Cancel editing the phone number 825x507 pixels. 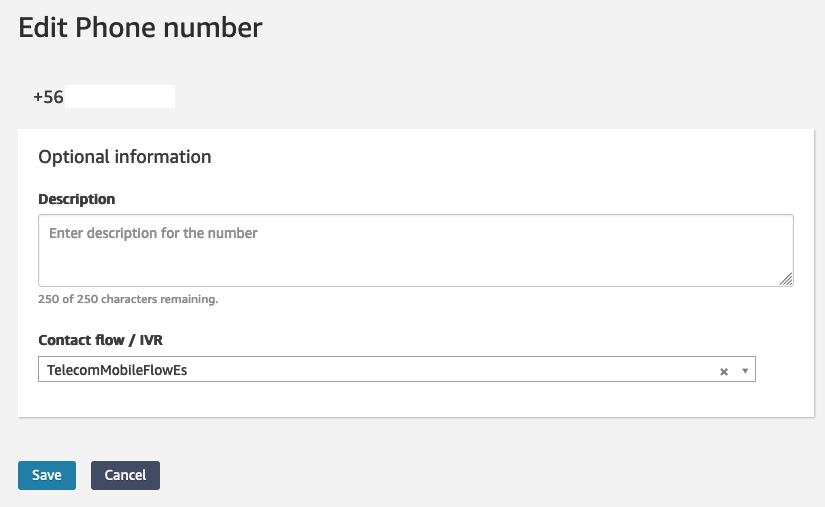point(125,475)
